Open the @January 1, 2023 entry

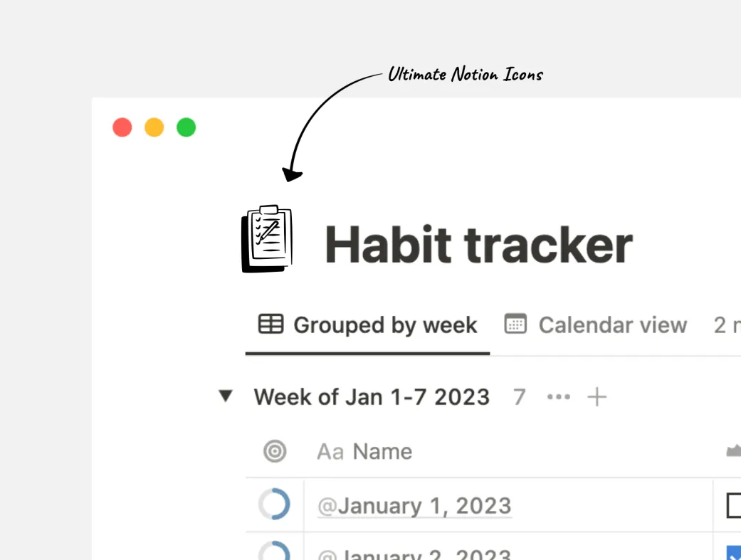click(415, 506)
